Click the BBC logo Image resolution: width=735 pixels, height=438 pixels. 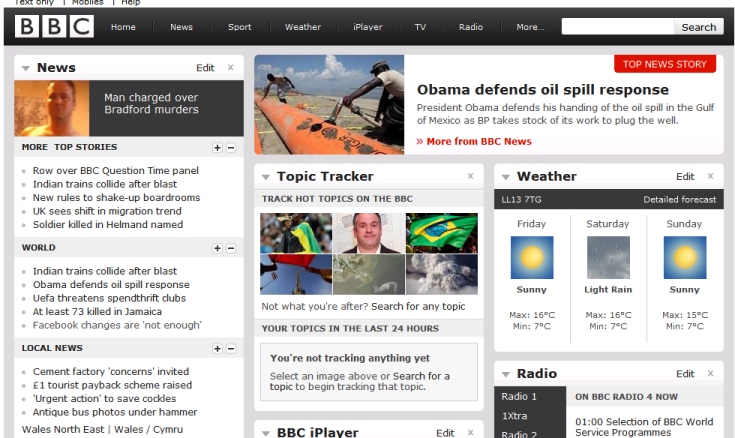(x=54, y=26)
